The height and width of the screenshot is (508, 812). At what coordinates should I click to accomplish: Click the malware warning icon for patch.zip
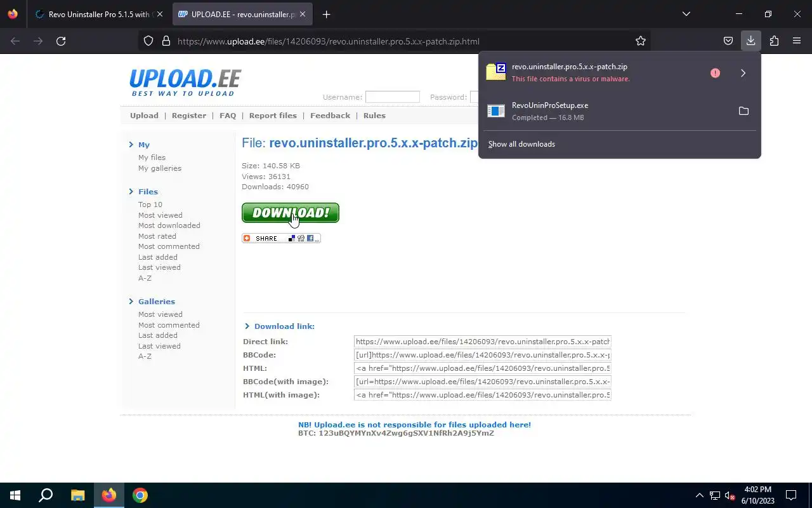coord(715,73)
